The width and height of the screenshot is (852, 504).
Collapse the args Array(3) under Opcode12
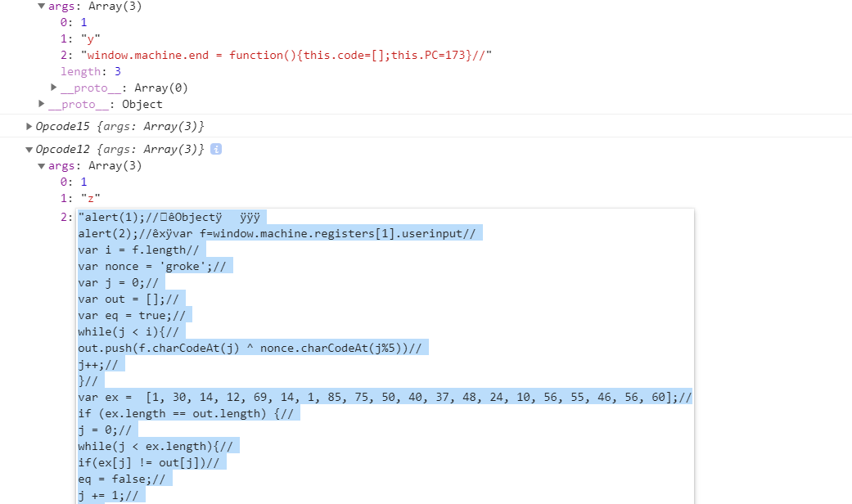[x=41, y=165]
